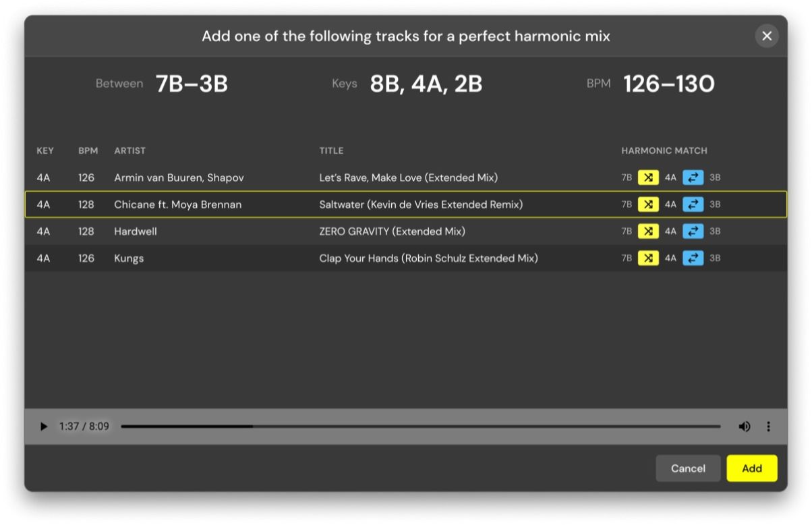
Task: Open the audio player more options menu
Action: [x=768, y=426]
